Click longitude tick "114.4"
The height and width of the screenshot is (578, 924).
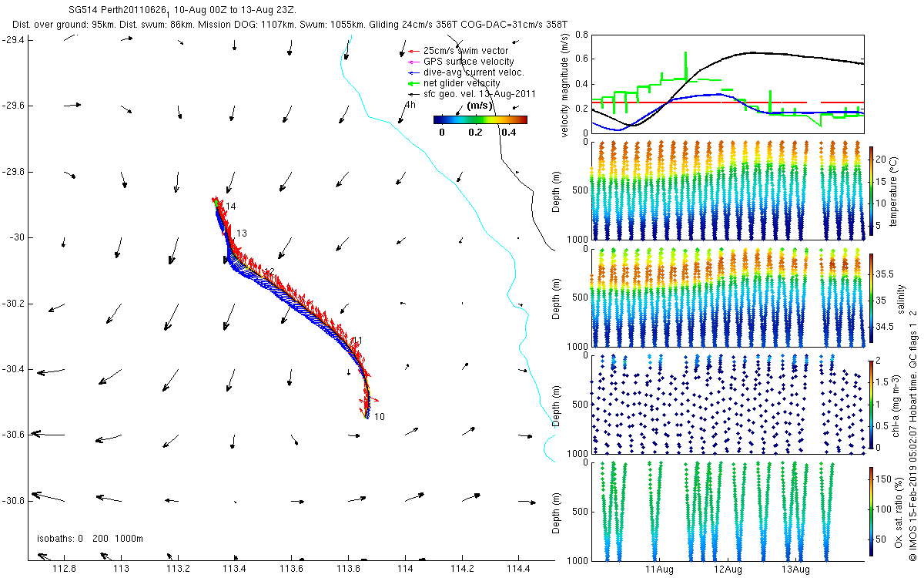point(519,569)
